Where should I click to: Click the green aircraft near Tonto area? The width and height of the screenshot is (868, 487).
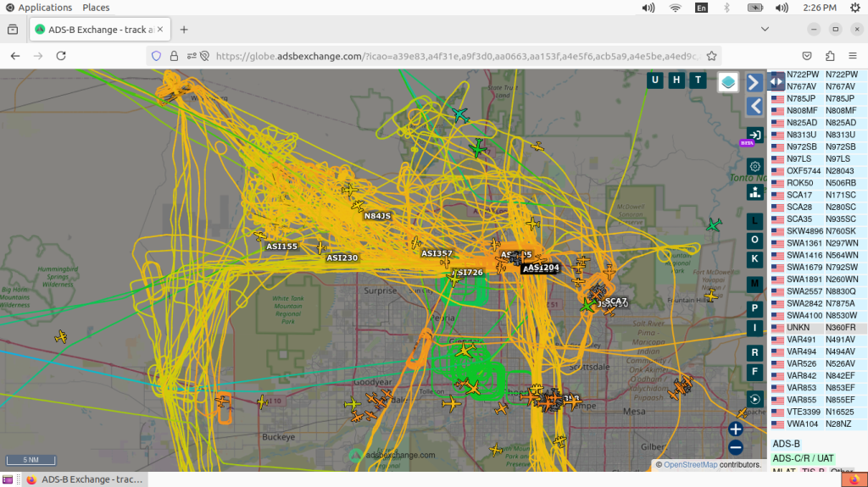(714, 224)
